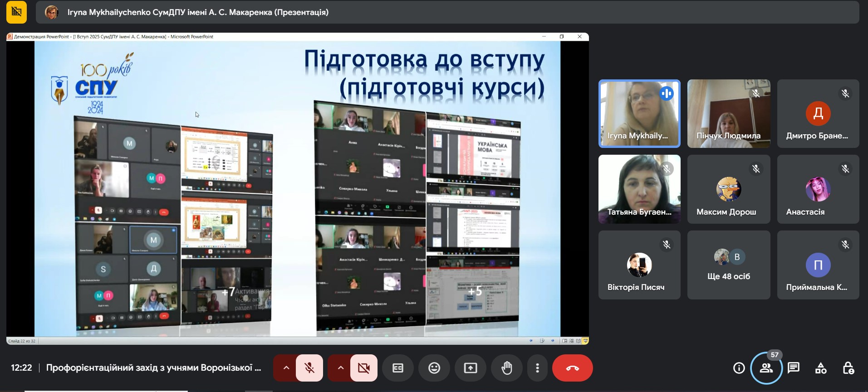Click the 'Ще 48 осіб' tile
868x392 pixels.
click(728, 265)
